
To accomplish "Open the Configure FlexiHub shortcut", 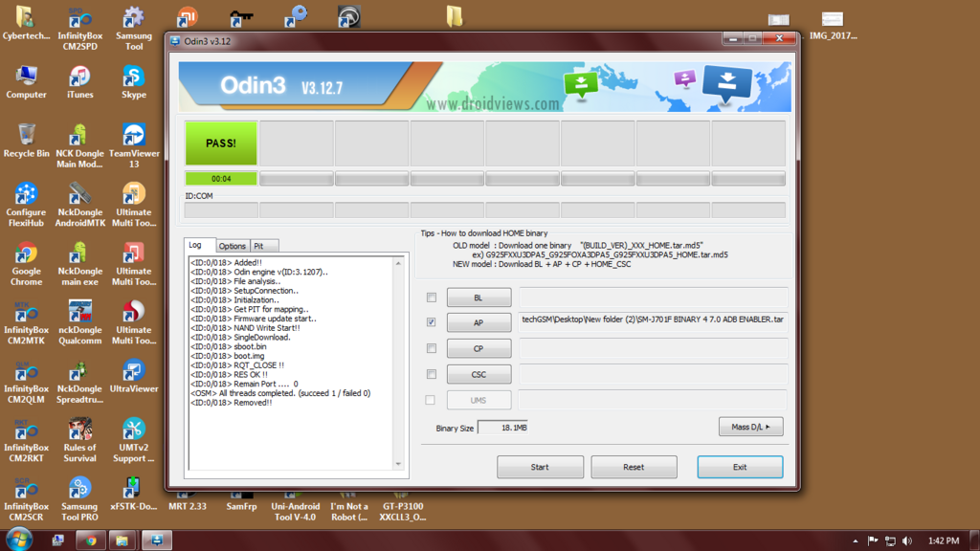I will coord(26,205).
